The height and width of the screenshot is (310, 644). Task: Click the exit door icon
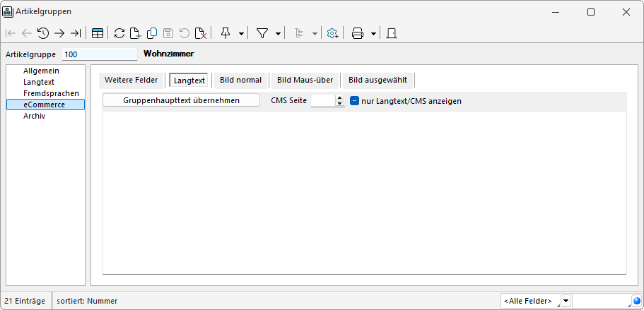[392, 33]
